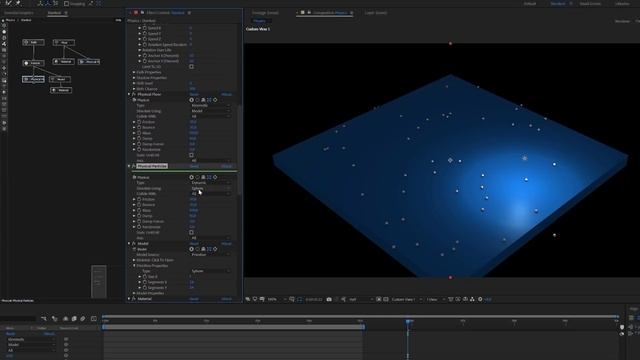Collapse the Primitive Properties group
640x360 pixels.
tap(134, 266)
